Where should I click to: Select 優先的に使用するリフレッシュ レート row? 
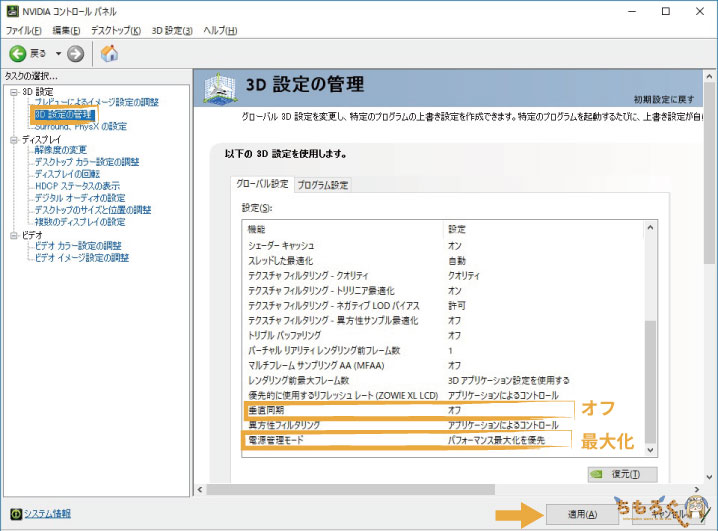tap(443, 396)
